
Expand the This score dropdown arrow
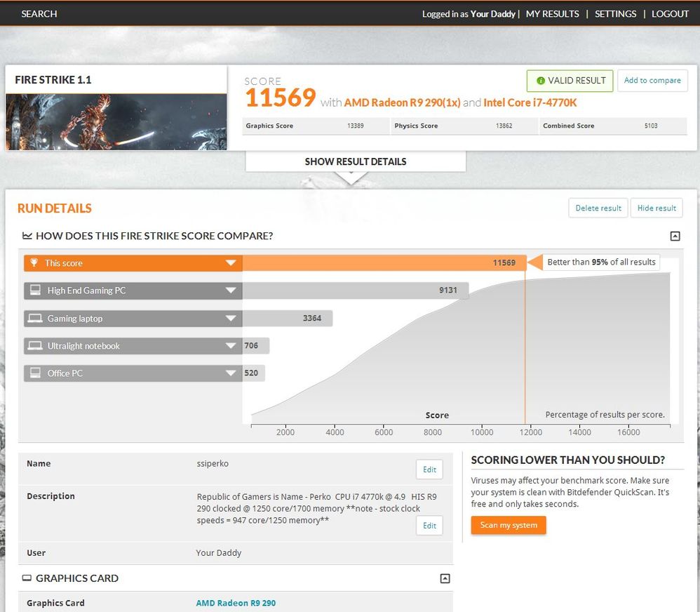pyautogui.click(x=231, y=262)
